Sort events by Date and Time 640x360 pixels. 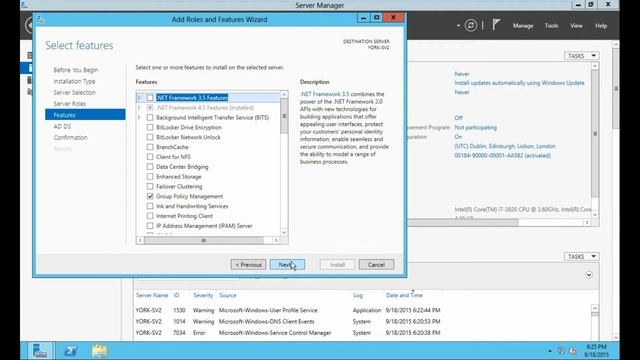pyautogui.click(x=404, y=295)
